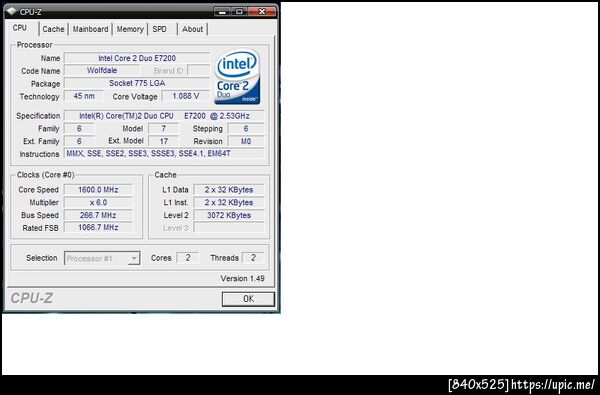Click the Ext. Model value 17

click(x=163, y=141)
